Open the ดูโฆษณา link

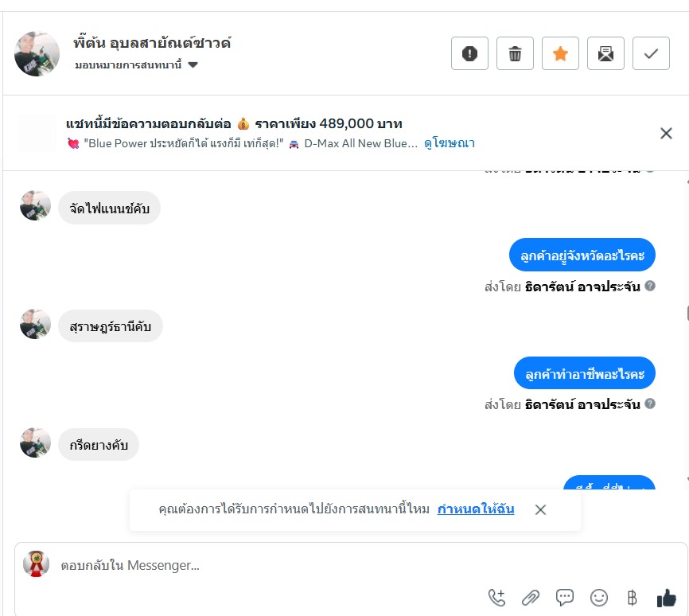click(x=449, y=143)
